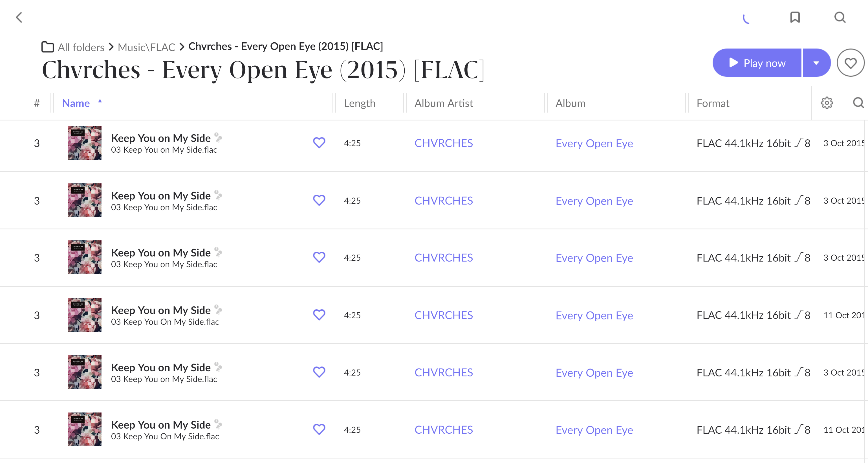868x463 pixels.
Task: Expand the Play now dropdown arrow
Action: coord(816,63)
